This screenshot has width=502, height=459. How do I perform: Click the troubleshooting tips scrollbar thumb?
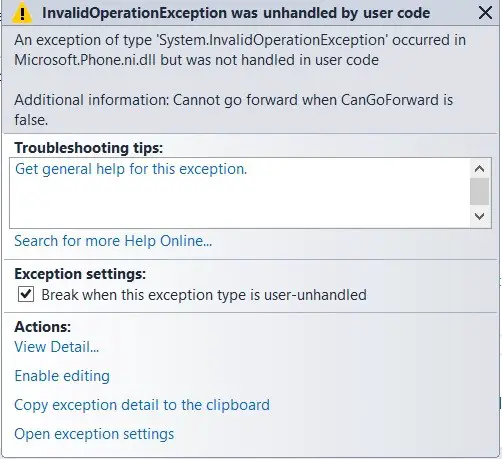point(479,191)
